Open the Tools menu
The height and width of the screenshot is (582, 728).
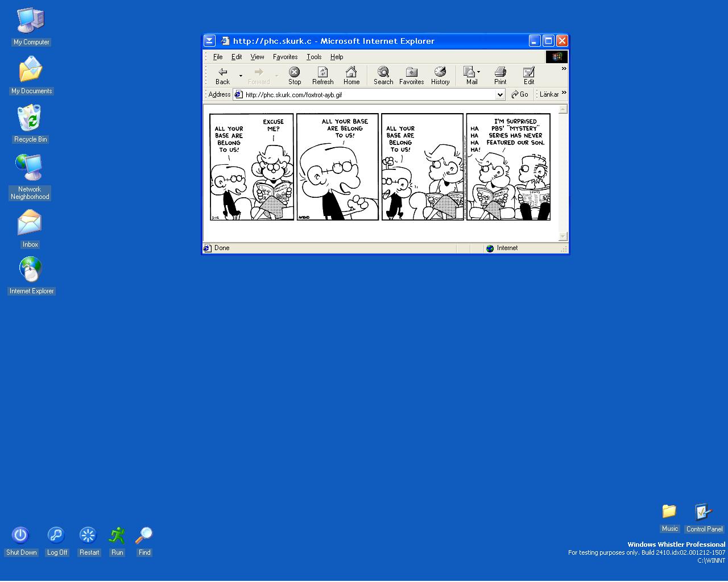[314, 57]
